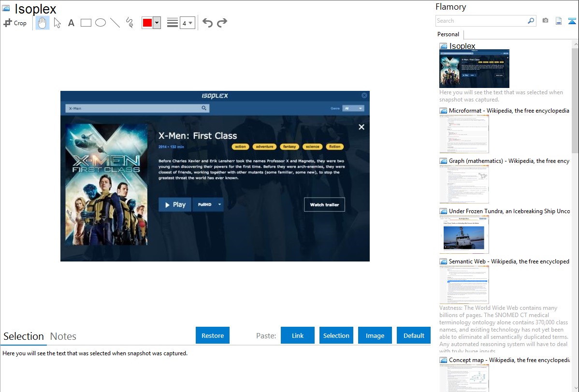Open the color picker dropdown arrow
579x392 pixels.
coord(157,23)
